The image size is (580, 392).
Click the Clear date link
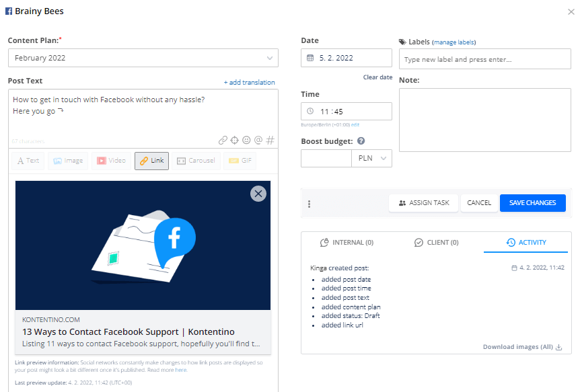pyautogui.click(x=377, y=77)
